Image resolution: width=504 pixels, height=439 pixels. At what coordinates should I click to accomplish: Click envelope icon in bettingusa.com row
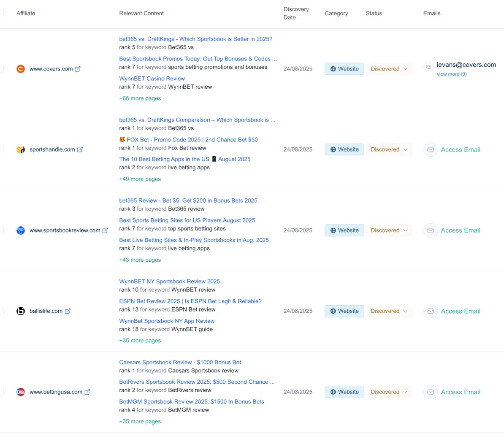pyautogui.click(x=431, y=392)
